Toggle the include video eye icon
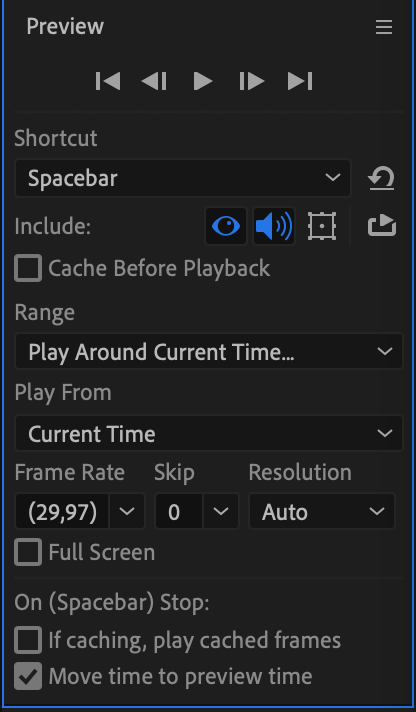Screen dimensions: 416x712 (226, 226)
